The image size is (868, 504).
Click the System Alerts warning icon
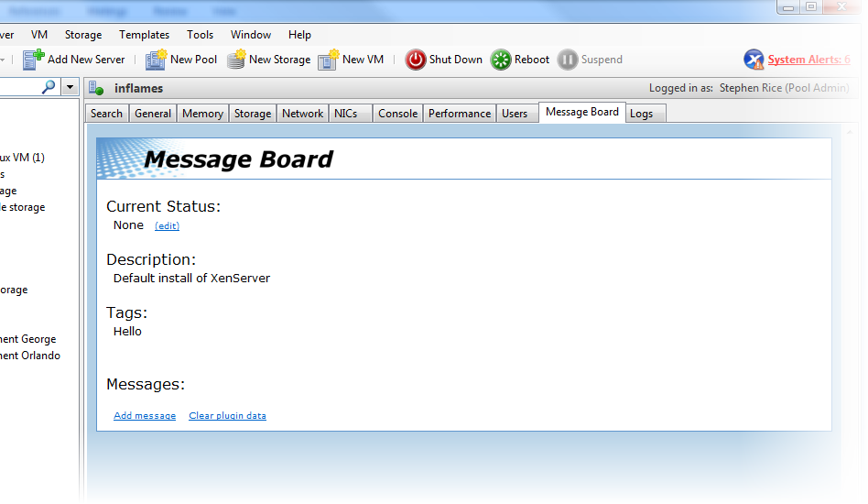754,60
